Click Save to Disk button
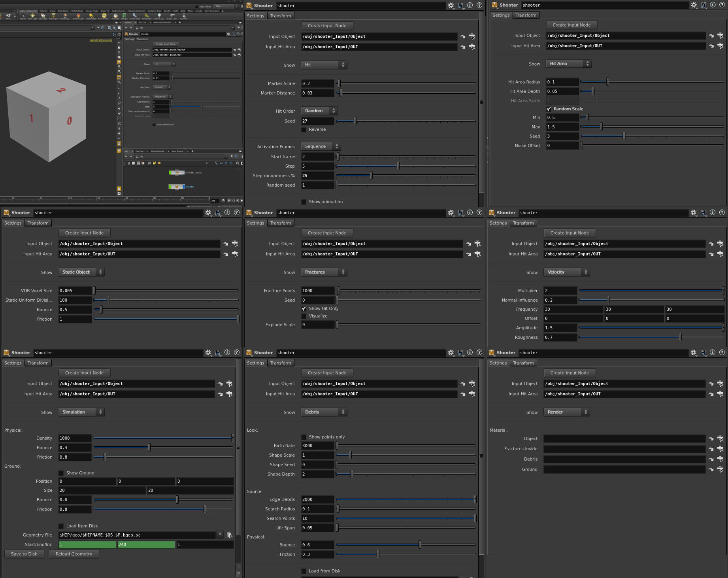Image resolution: width=728 pixels, height=578 pixels. click(x=24, y=554)
